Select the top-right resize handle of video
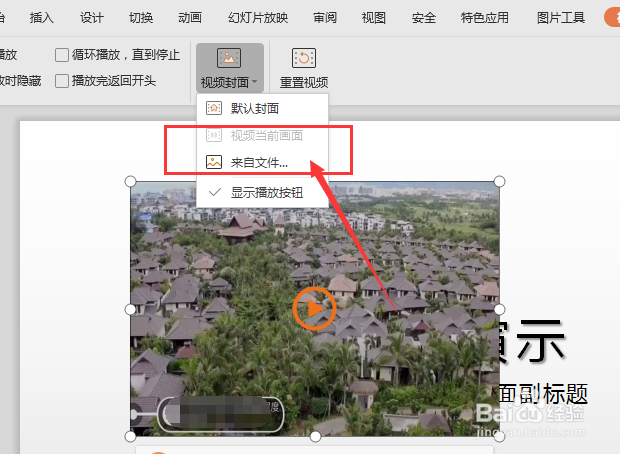620x454 pixels. [499, 182]
